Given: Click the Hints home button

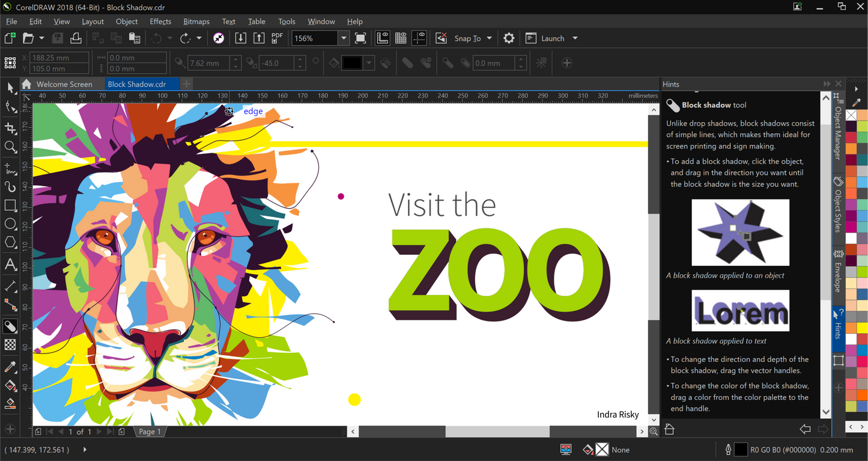Looking at the screenshot, I should point(670,429).
